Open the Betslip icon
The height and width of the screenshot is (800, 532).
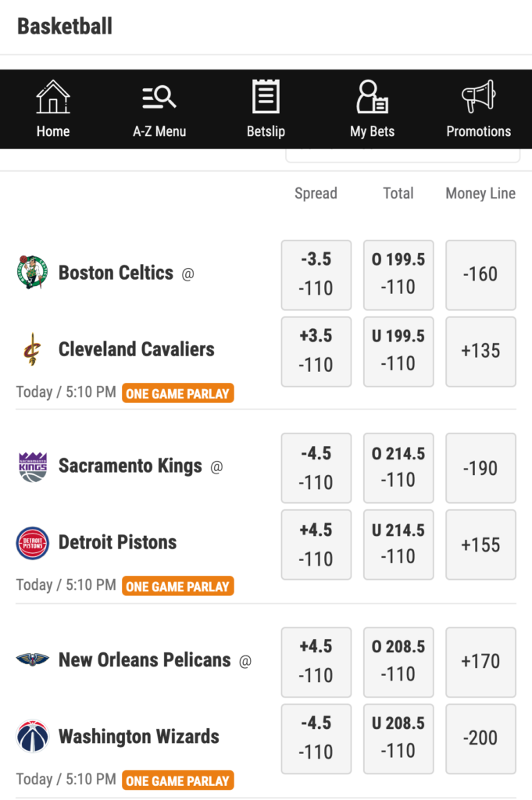point(266,98)
